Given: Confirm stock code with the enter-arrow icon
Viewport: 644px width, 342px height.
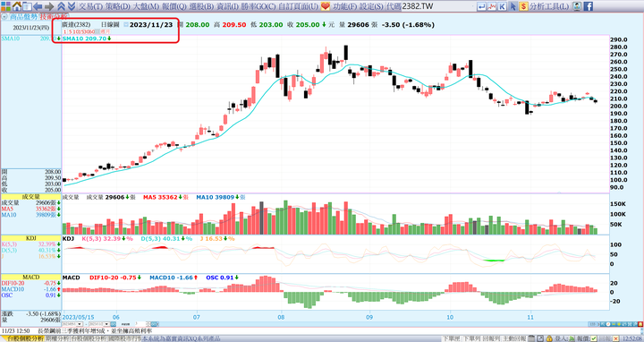Looking at the screenshot, I should 481,6.
